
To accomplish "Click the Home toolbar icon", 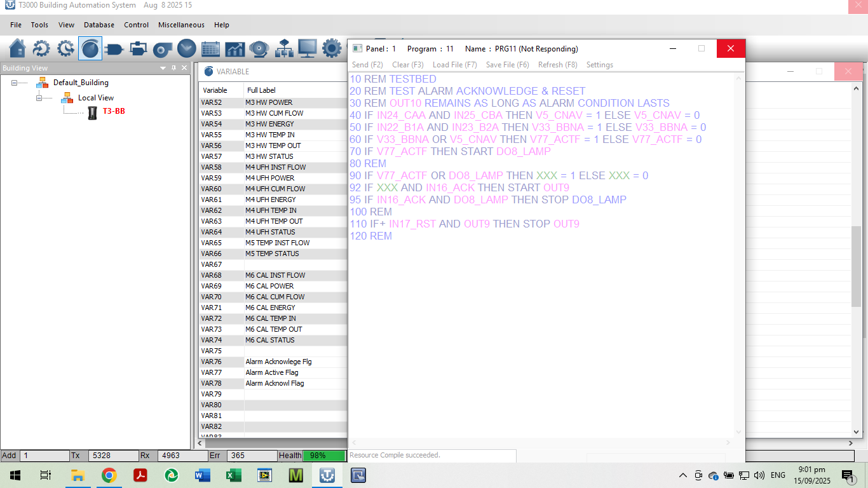I will click(x=18, y=48).
